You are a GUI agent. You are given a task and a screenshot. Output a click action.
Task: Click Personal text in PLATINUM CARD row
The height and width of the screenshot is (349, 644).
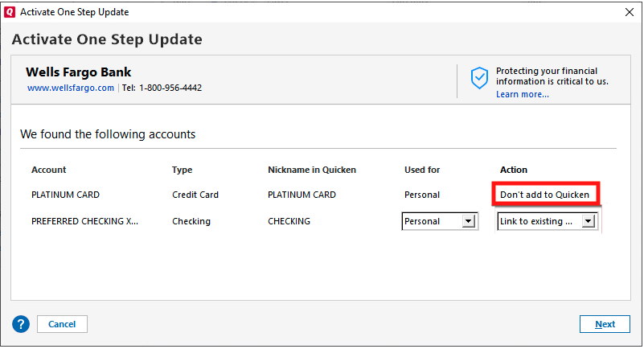tap(422, 195)
